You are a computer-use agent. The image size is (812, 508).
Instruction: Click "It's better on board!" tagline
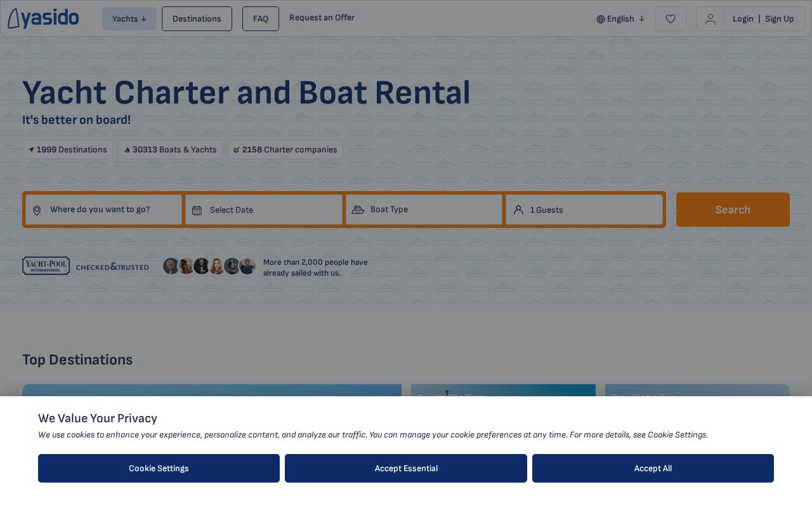pyautogui.click(x=77, y=120)
